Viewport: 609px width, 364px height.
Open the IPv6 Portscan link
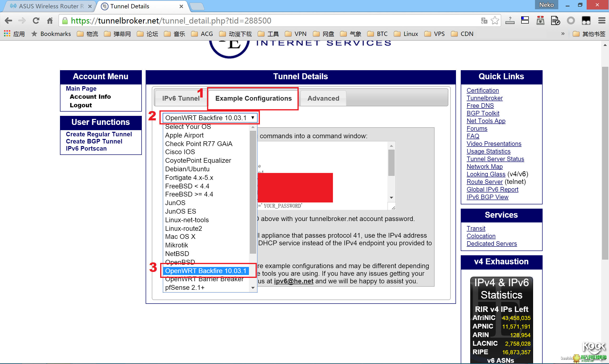pos(86,148)
